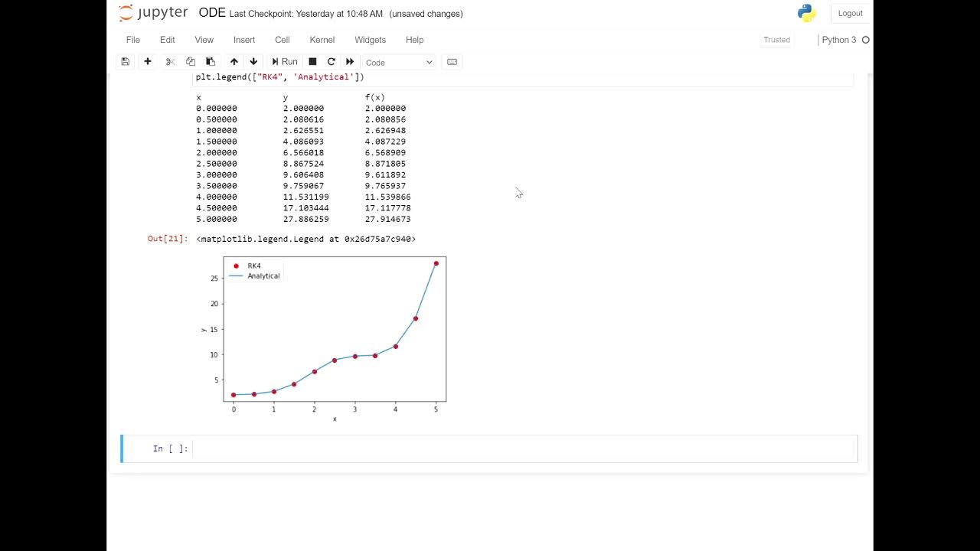980x551 pixels.
Task: Move selected cell down arrow
Action: (x=253, y=62)
